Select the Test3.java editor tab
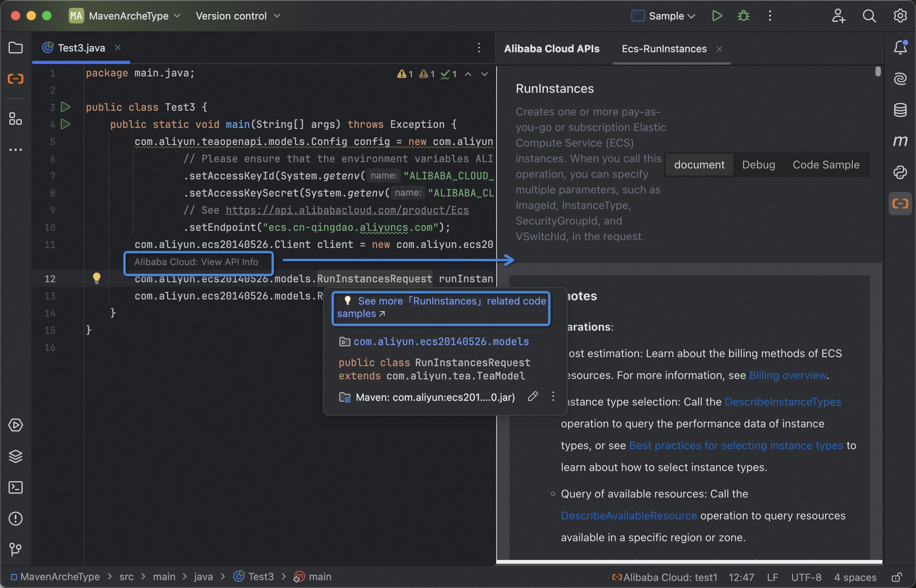The width and height of the screenshot is (916, 588). 81,48
